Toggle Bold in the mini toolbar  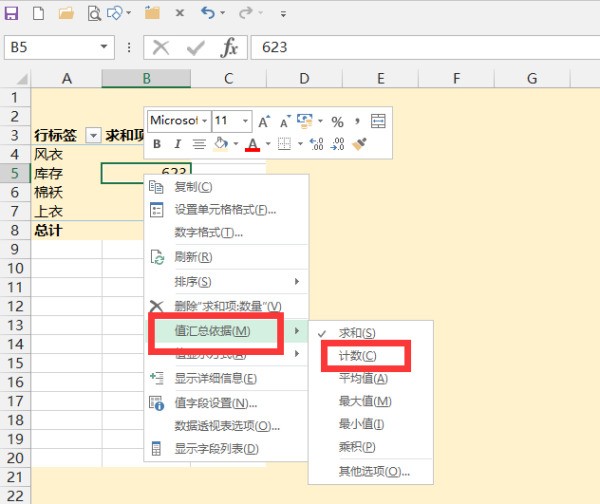pos(157,144)
